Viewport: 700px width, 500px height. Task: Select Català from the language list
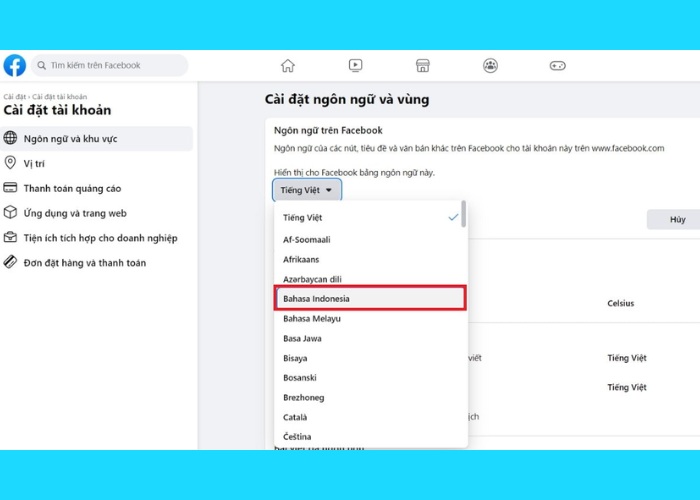[295, 417]
